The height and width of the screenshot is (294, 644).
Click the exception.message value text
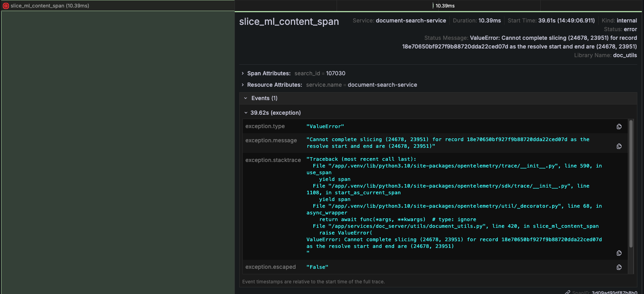tap(448, 143)
